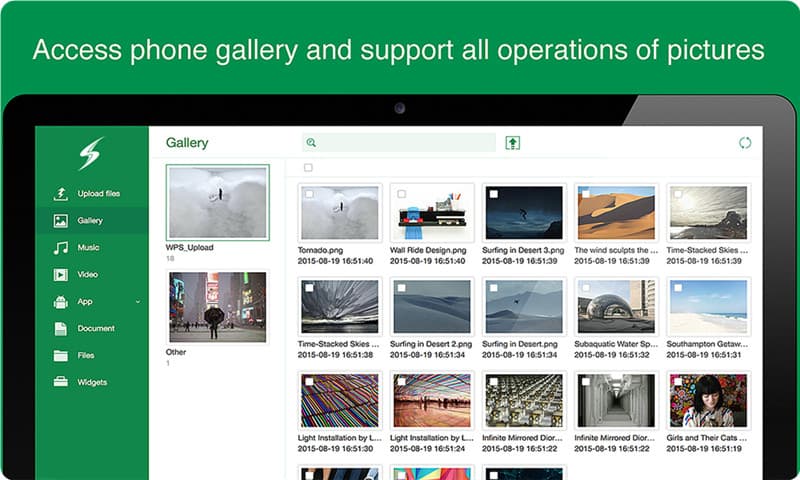Open the Surfing in Desert.png thumbnail
The height and width of the screenshot is (480, 800).
pos(524,307)
